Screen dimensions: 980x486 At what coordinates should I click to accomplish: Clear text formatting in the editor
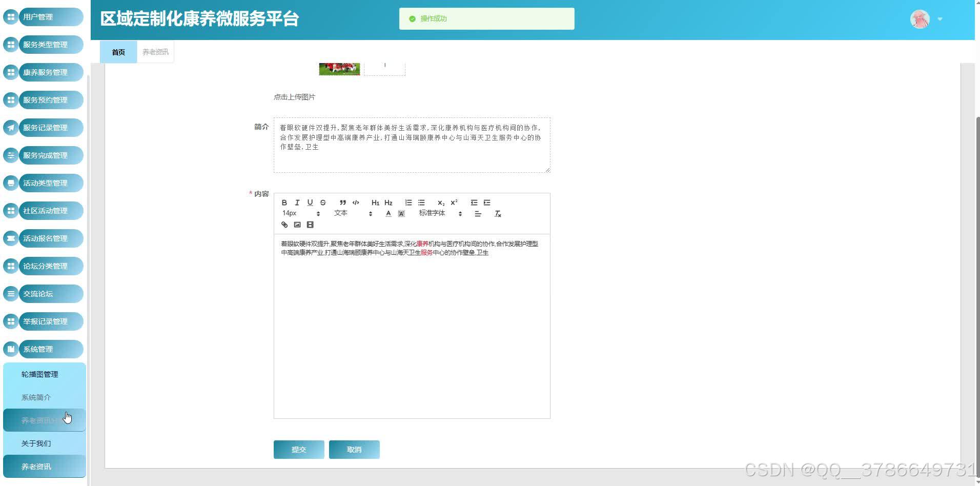(x=498, y=214)
